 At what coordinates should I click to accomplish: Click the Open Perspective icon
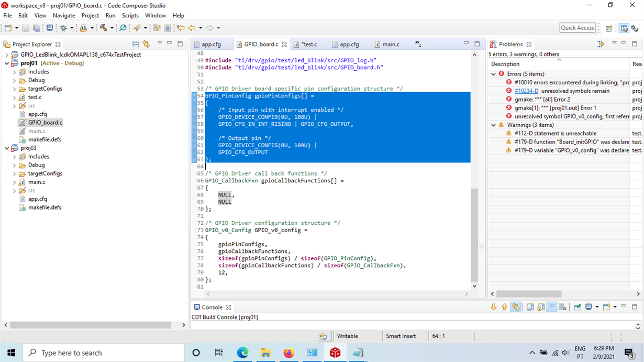click(x=609, y=28)
